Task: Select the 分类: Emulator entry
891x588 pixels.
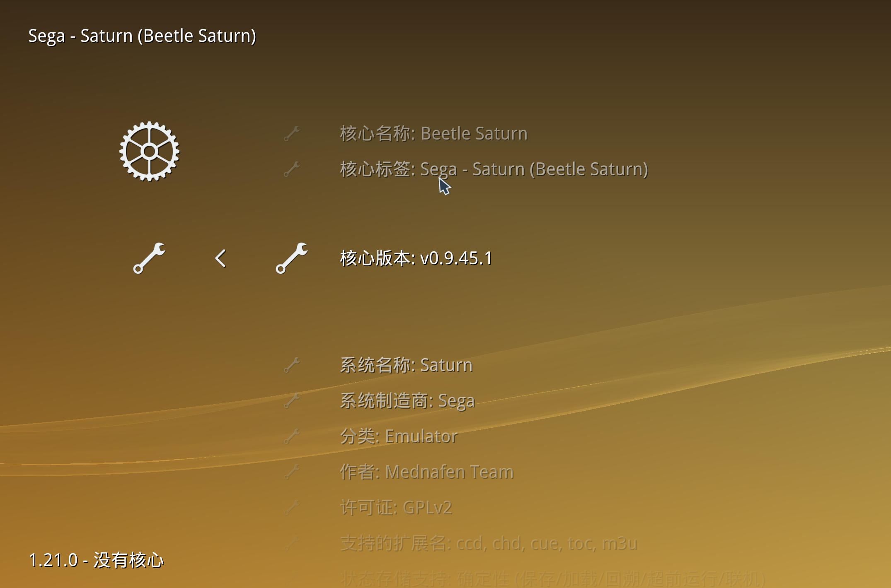Action: [x=399, y=436]
